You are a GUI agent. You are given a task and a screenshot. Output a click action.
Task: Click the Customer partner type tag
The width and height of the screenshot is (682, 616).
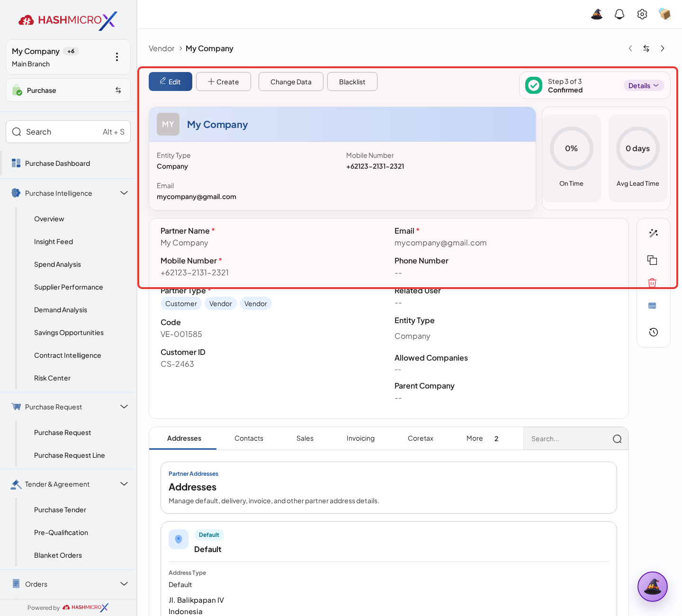[x=181, y=304]
